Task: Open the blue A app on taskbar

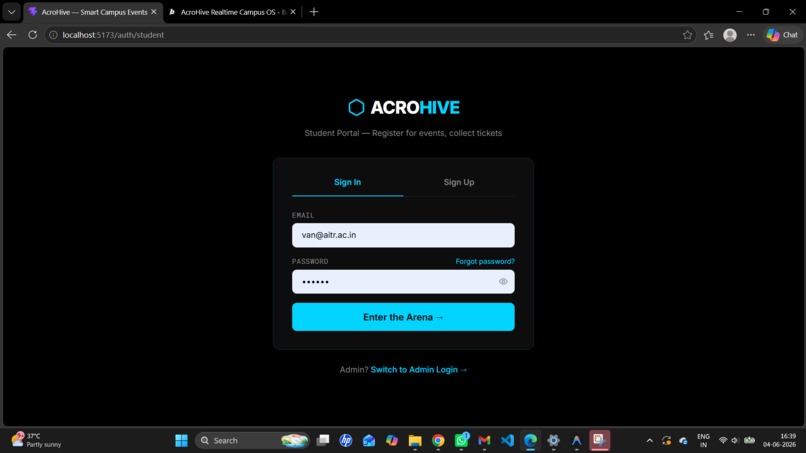Action: pos(576,441)
